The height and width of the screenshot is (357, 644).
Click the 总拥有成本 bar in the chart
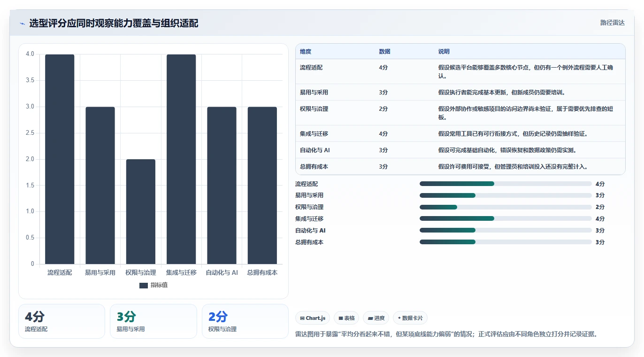click(262, 186)
